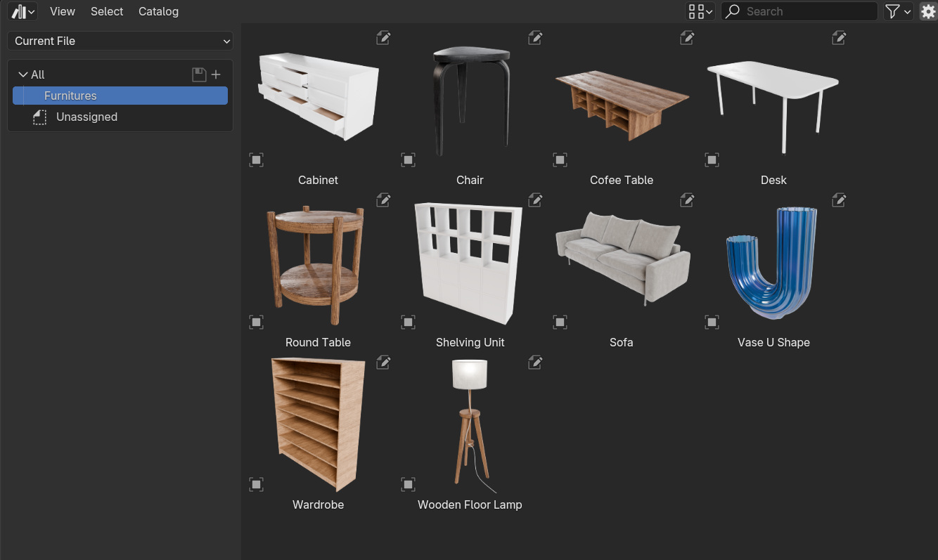This screenshot has height=560, width=938.
Task: Select the Shelving Unit asset thumbnail
Action: [x=469, y=263]
